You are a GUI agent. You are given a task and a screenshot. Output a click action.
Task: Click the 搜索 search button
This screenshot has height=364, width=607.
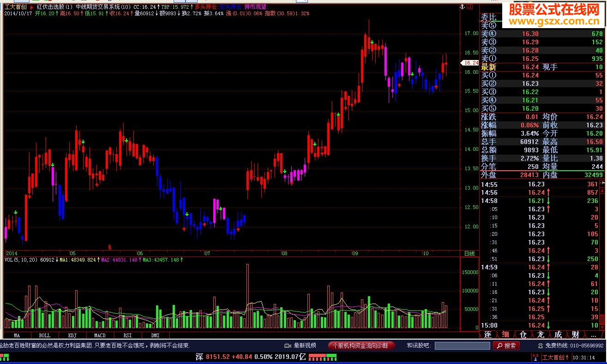point(506,346)
